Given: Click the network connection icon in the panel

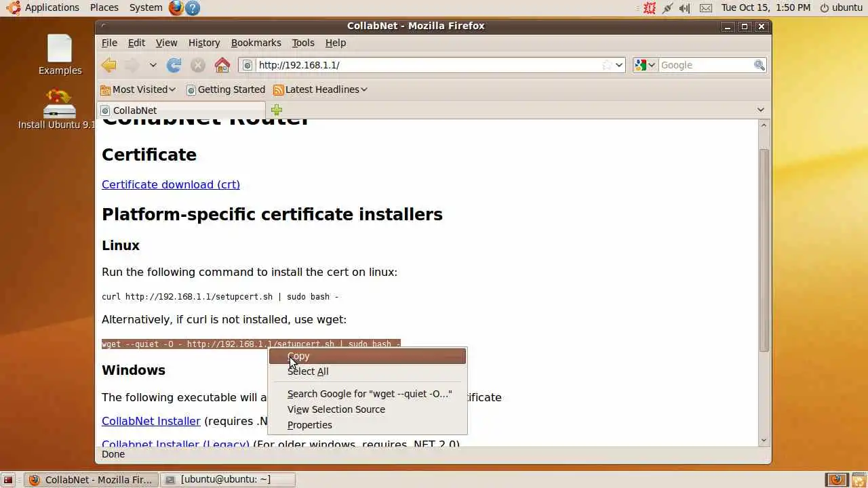Looking at the screenshot, I should pyautogui.click(x=667, y=7).
